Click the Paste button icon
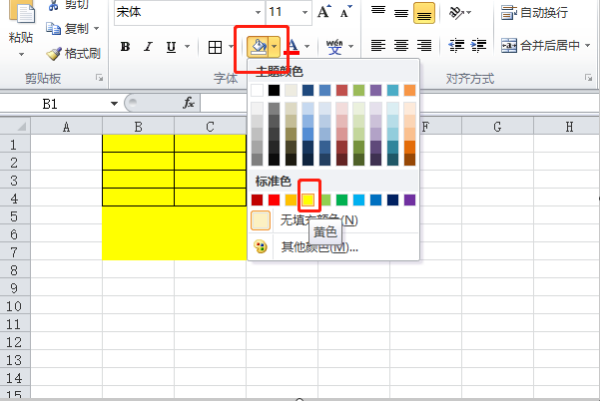600x401 pixels. point(22,11)
